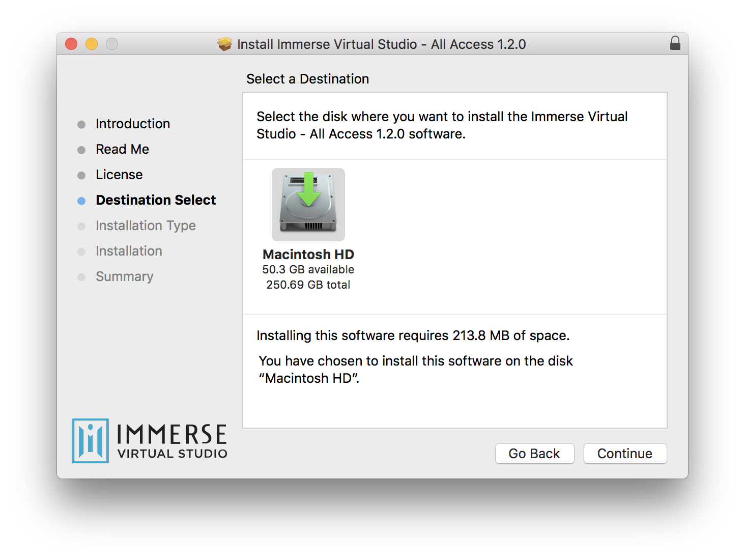
Task: Minimize the installer with yellow button
Action: [x=92, y=44]
